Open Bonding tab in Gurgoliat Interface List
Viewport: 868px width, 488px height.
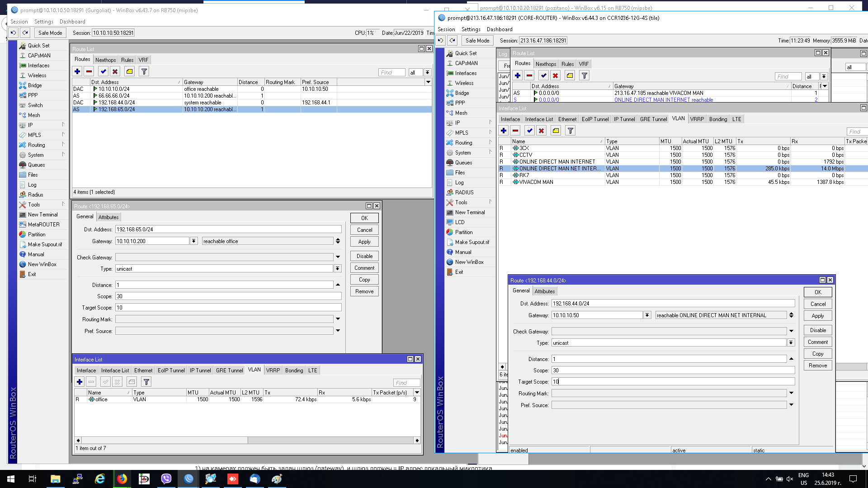pyautogui.click(x=294, y=371)
